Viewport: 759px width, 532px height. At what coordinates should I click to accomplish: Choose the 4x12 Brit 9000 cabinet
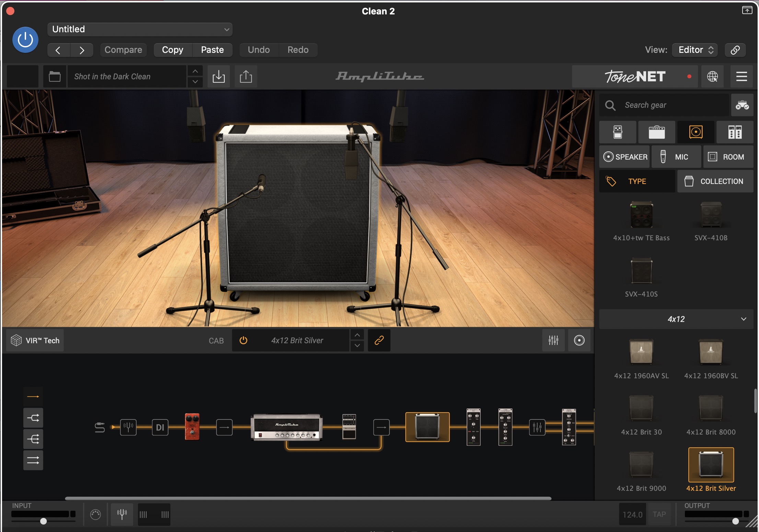(641, 472)
